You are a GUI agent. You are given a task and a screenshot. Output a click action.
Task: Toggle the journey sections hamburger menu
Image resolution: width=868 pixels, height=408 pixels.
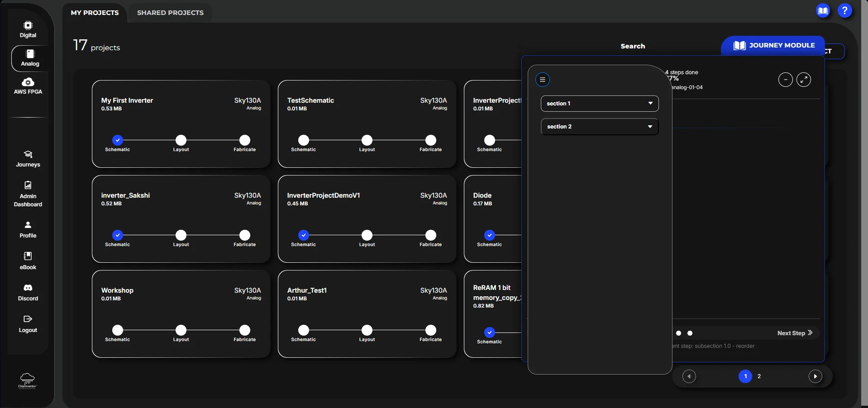click(543, 80)
